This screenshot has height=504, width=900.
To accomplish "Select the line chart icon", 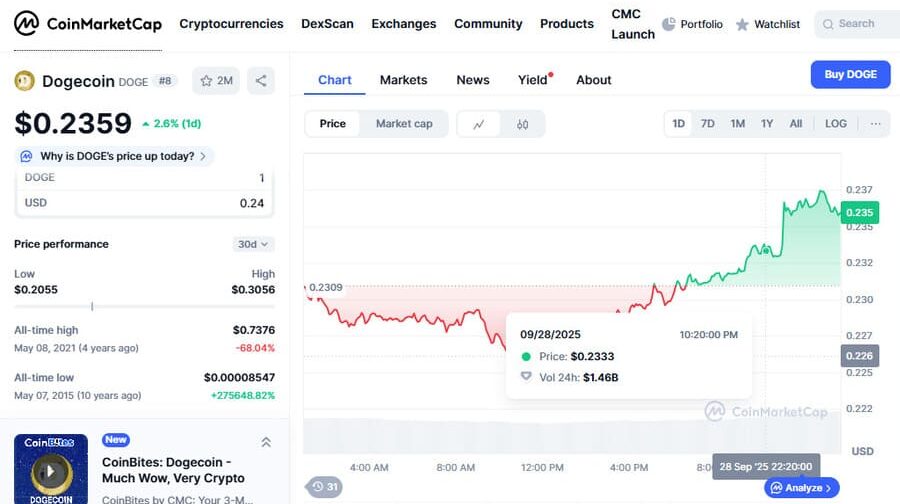I will 479,124.
